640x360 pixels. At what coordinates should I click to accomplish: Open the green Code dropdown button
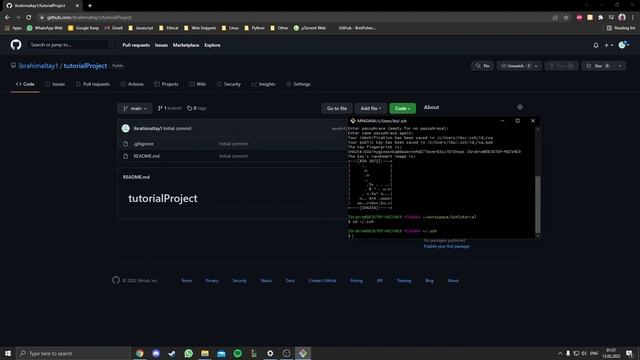click(x=402, y=108)
